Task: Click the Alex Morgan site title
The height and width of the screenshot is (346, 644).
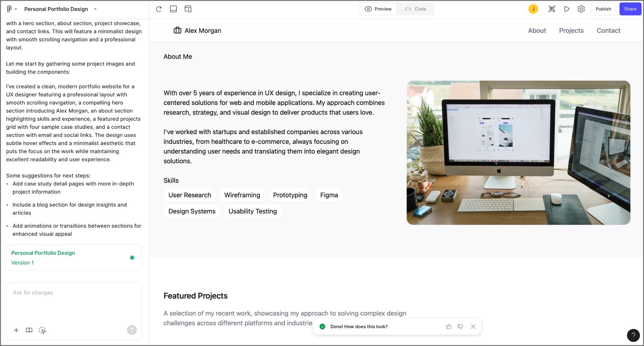Action: [203, 31]
